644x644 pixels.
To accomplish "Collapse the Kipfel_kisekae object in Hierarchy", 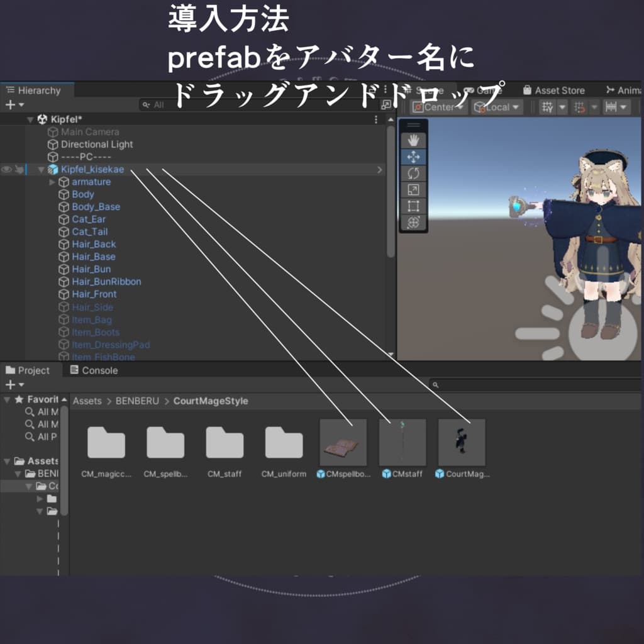I will (41, 169).
